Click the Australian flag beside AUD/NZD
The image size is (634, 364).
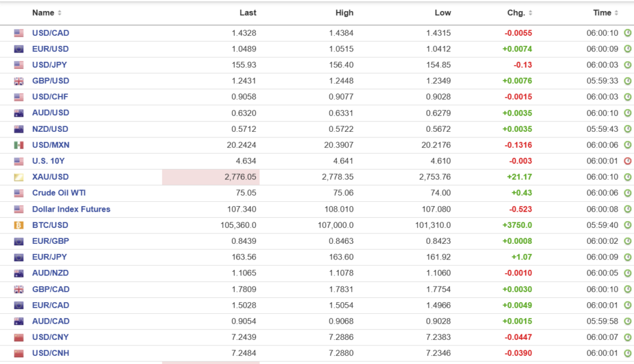click(19, 274)
